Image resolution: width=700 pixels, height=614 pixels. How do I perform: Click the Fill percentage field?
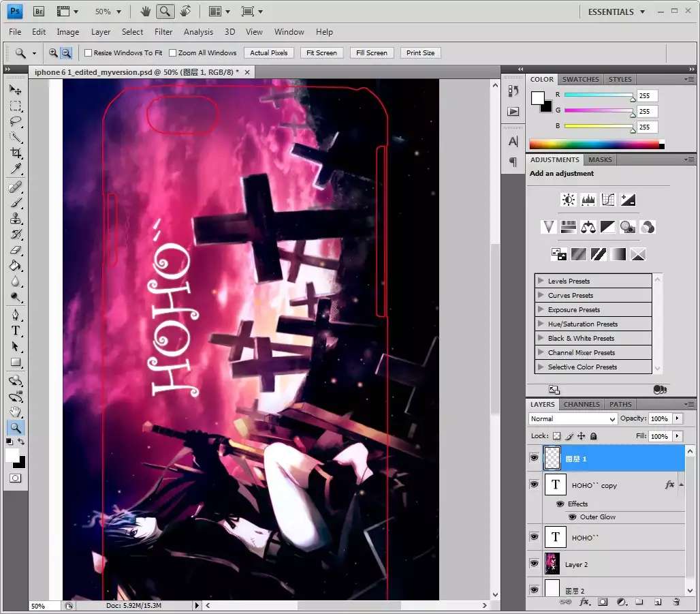coord(659,436)
